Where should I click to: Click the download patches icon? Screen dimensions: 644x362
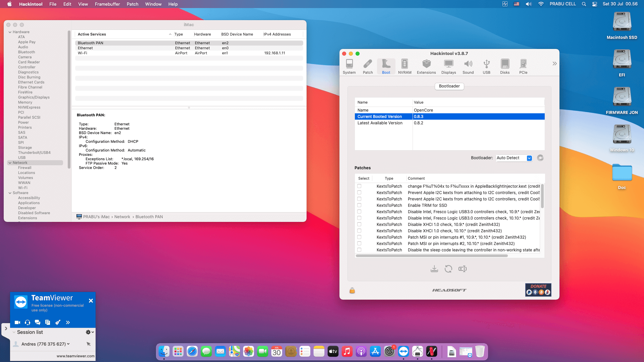tap(434, 269)
